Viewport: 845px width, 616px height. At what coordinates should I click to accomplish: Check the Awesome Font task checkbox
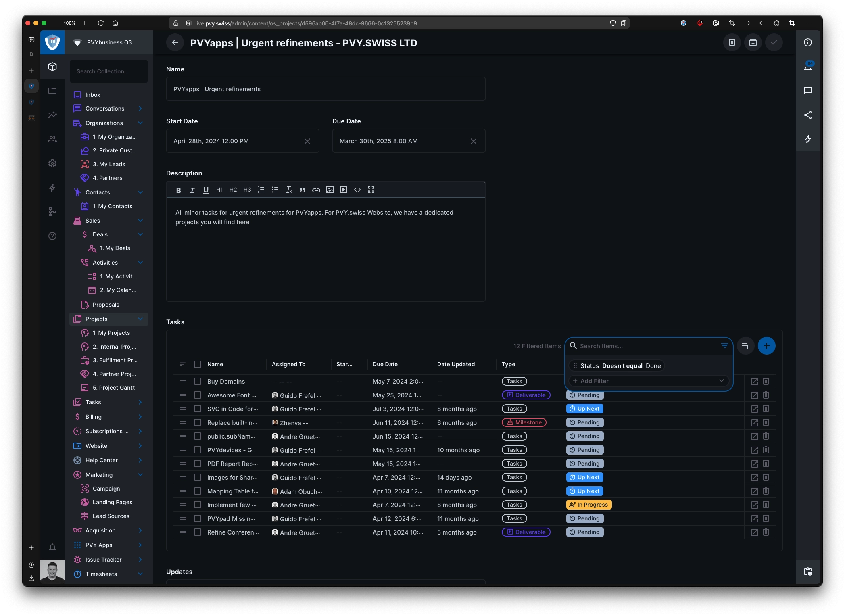point(198,395)
